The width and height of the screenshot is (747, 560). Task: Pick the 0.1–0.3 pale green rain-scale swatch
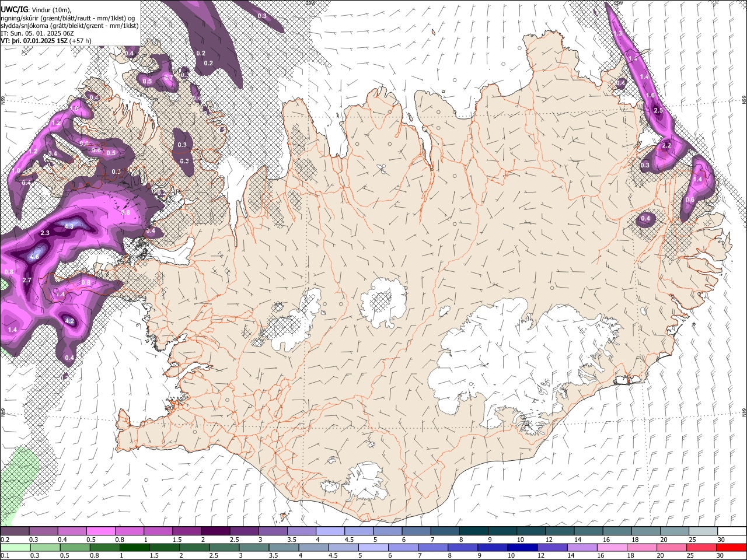[x=15, y=547]
